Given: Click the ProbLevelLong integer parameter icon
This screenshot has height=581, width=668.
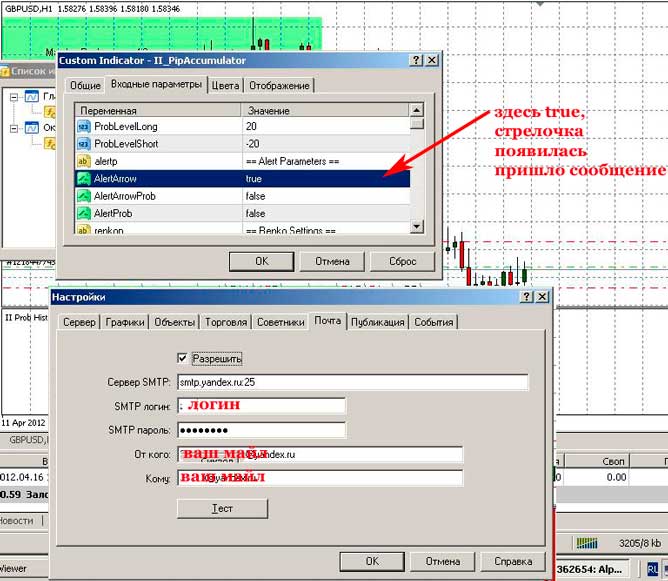Looking at the screenshot, I should [x=84, y=126].
